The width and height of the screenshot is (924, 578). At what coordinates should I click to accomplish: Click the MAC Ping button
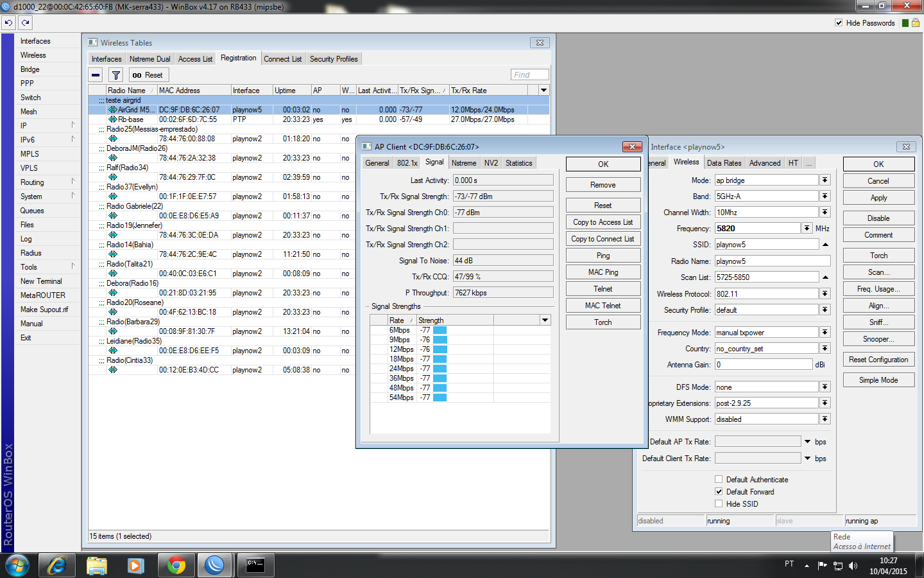tap(603, 272)
